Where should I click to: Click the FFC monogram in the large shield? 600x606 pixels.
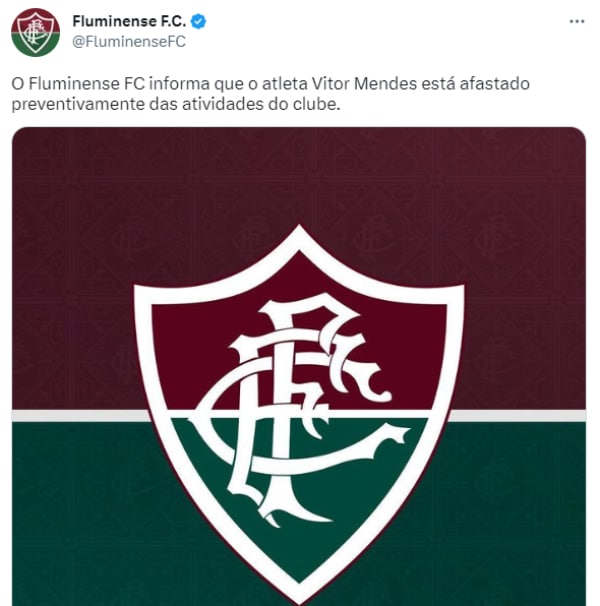299,410
